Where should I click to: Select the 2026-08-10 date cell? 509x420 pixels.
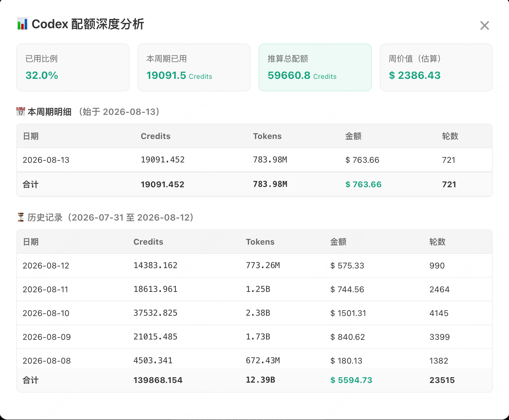46,313
